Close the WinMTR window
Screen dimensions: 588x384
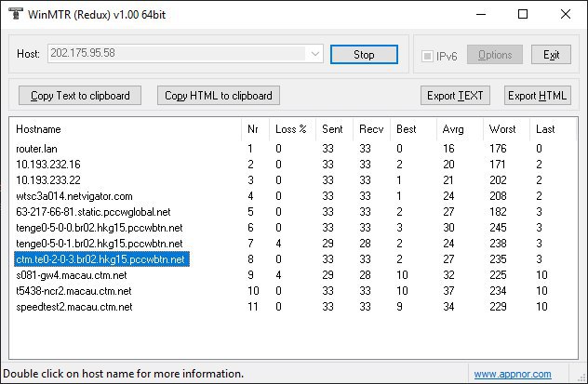(x=565, y=14)
